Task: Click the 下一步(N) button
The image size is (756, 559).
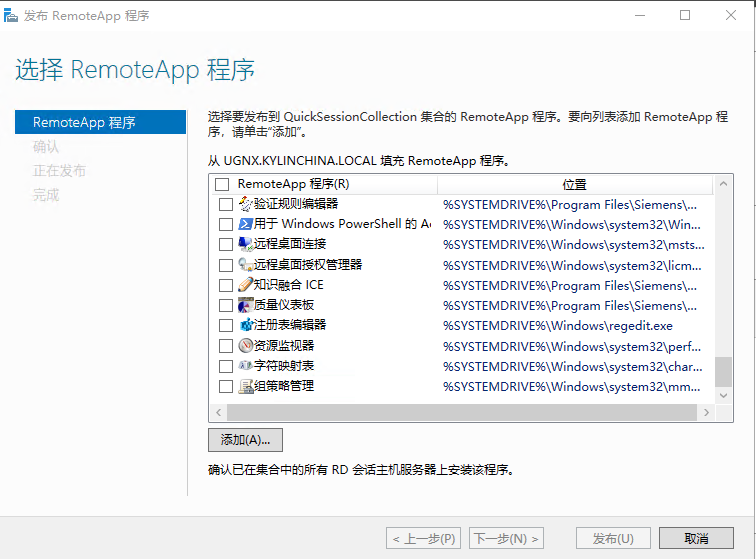Action: tap(506, 538)
